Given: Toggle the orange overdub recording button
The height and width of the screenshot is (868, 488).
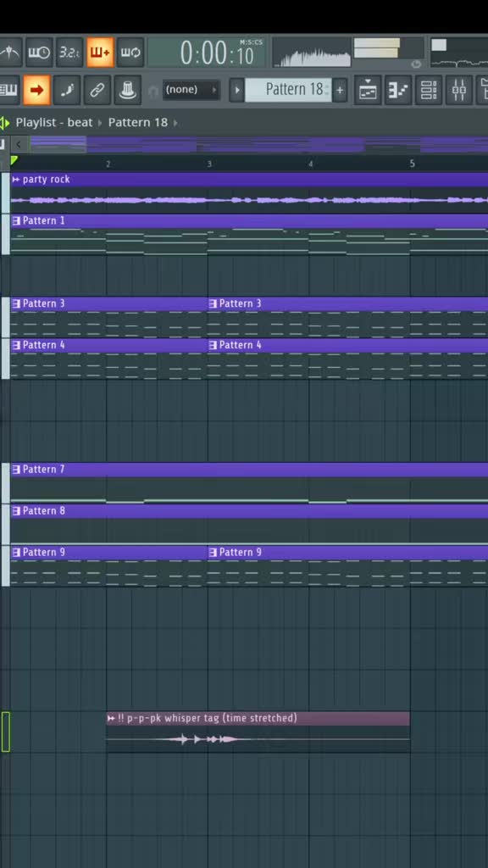Looking at the screenshot, I should [100, 53].
